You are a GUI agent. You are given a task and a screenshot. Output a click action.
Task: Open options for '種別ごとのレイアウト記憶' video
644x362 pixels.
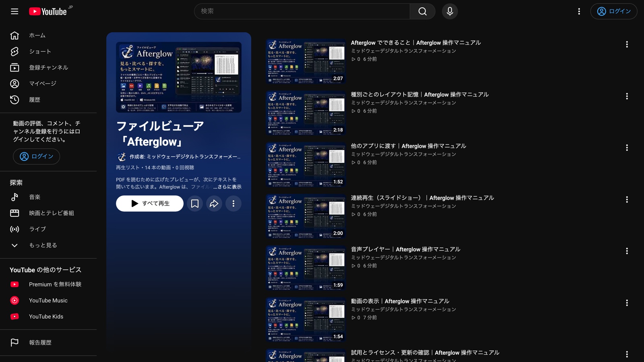click(x=627, y=96)
